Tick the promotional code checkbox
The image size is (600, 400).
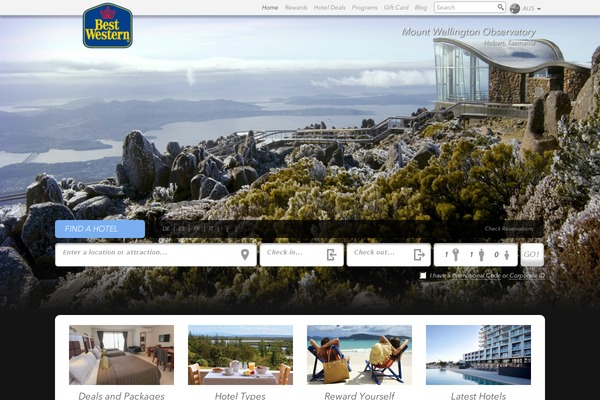(x=423, y=276)
